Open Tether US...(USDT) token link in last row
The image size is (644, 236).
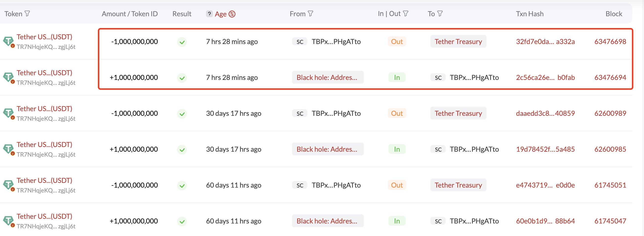pos(44,216)
